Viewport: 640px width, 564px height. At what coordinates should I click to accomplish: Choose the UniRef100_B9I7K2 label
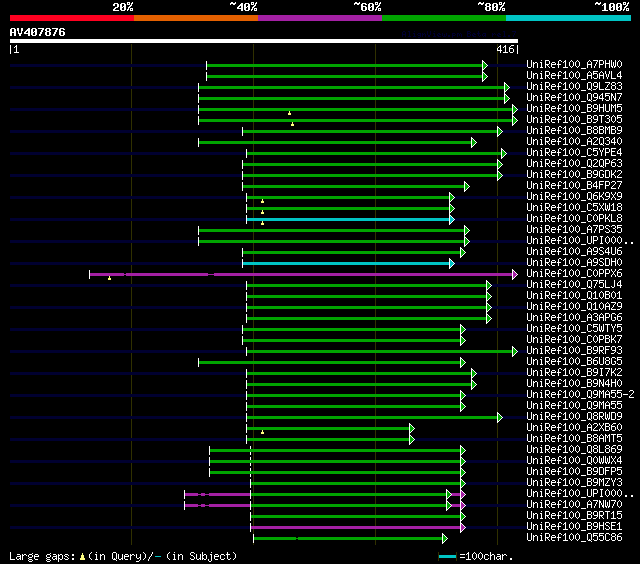coord(574,373)
